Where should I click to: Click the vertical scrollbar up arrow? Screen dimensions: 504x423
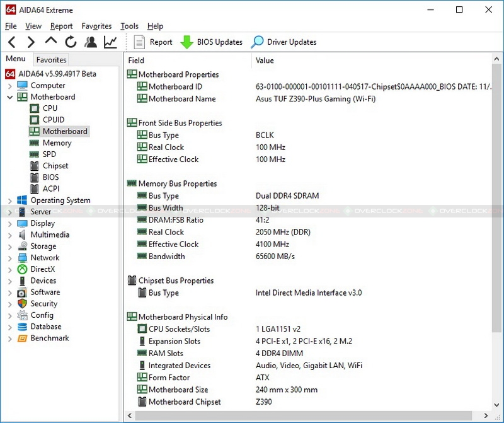click(496, 59)
